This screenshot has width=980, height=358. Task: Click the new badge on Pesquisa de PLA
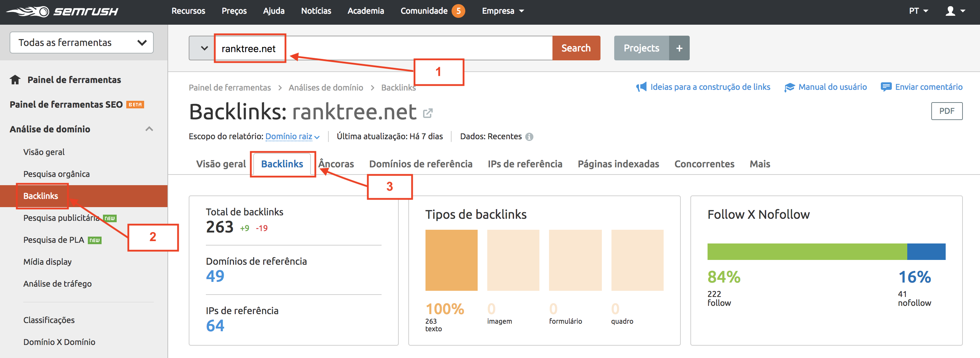coord(94,240)
